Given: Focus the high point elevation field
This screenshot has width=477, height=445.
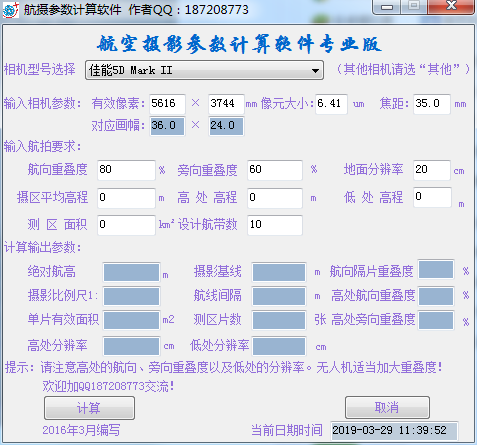Looking at the screenshot, I should click(x=275, y=198).
